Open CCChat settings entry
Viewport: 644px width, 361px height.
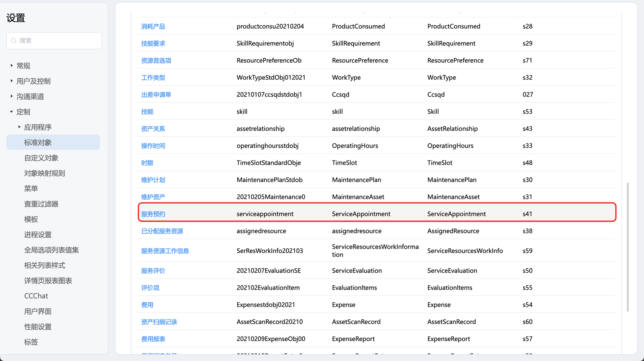tap(36, 296)
